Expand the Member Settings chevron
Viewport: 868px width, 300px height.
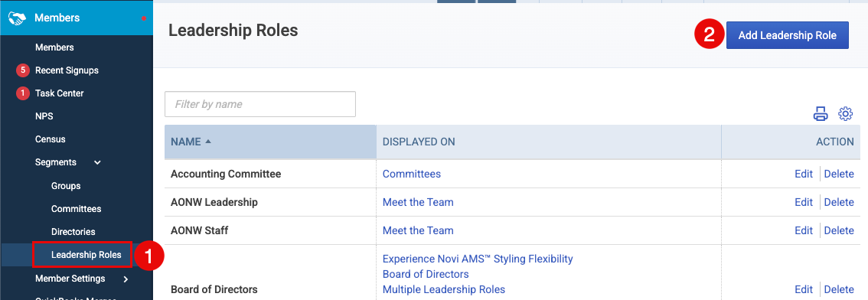coord(126,279)
